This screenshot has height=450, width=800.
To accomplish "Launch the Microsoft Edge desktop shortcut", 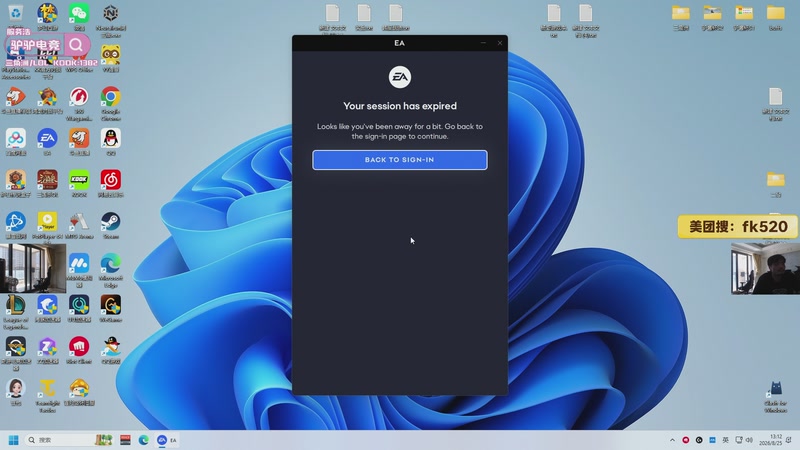I will pyautogui.click(x=111, y=263).
